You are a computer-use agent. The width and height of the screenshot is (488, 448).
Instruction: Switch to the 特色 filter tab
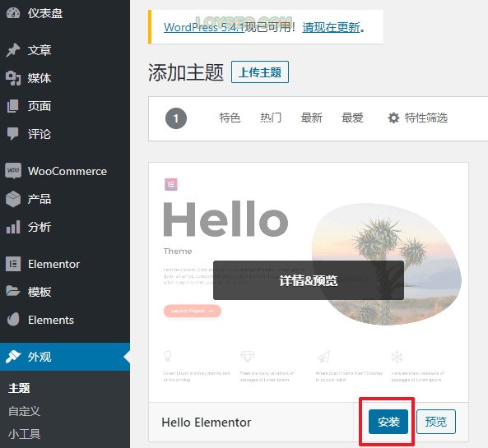230,118
